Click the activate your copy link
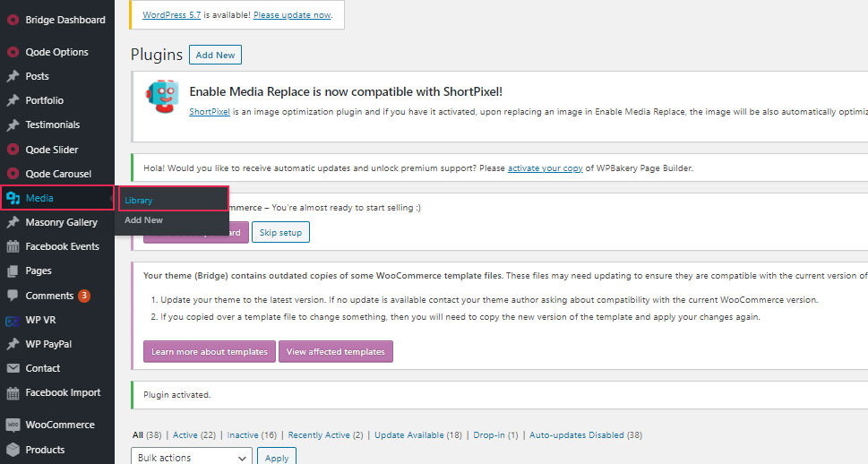This screenshot has height=464, width=868. 546,168
